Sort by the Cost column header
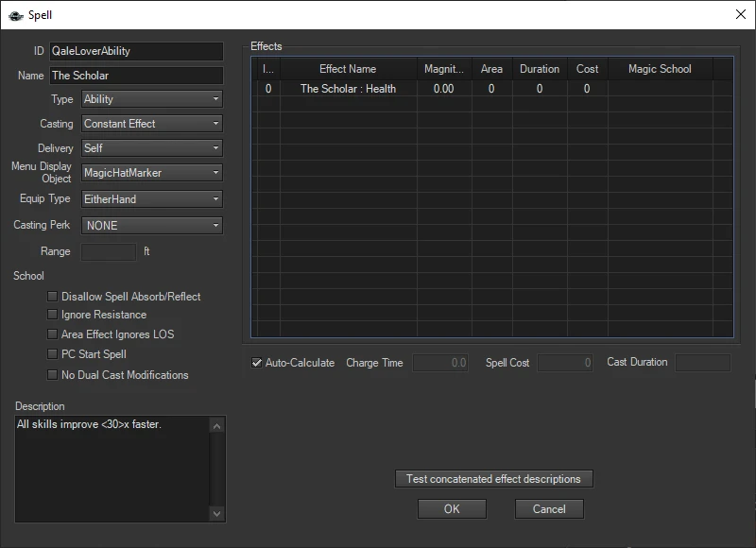 pos(587,69)
